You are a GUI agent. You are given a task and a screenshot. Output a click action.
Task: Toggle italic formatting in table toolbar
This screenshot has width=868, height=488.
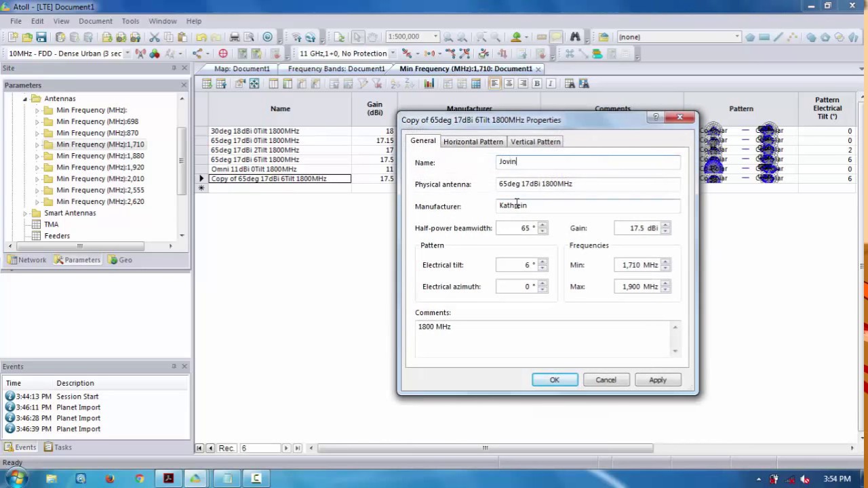click(x=551, y=83)
